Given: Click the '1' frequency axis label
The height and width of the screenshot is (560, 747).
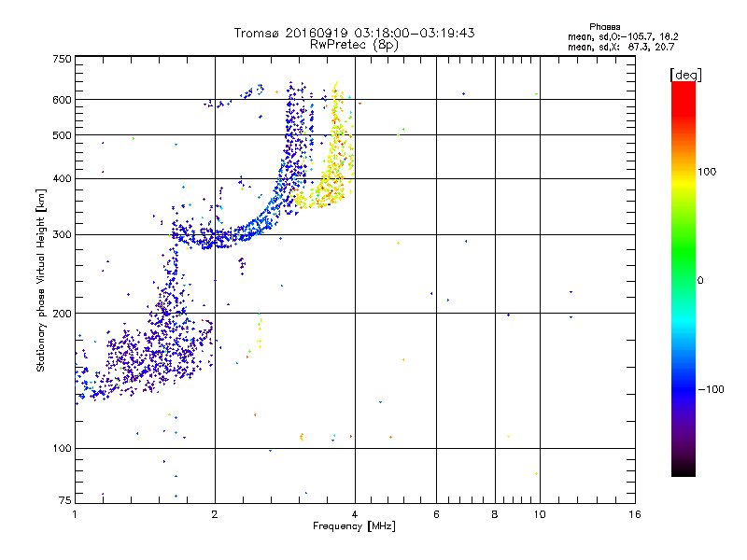Looking at the screenshot, I should pyautogui.click(x=75, y=514).
